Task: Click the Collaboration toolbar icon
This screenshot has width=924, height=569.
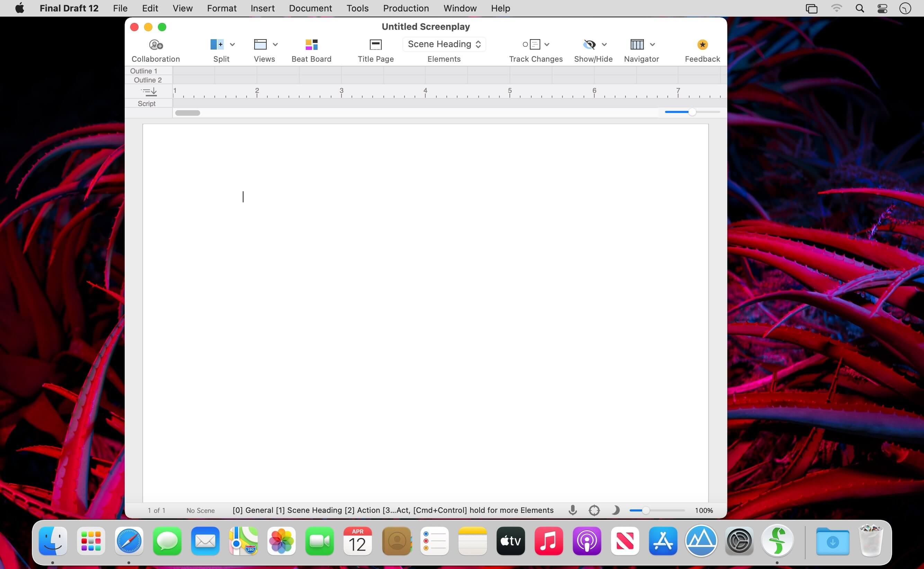Action: [156, 45]
